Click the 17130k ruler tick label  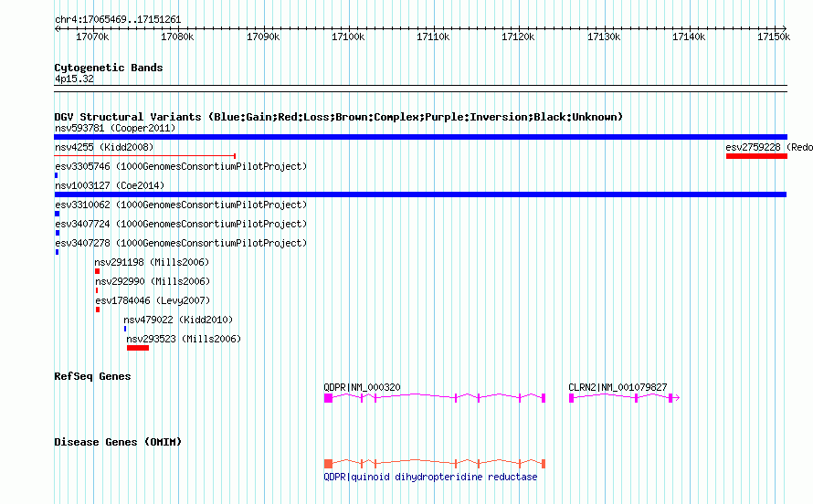pos(604,37)
